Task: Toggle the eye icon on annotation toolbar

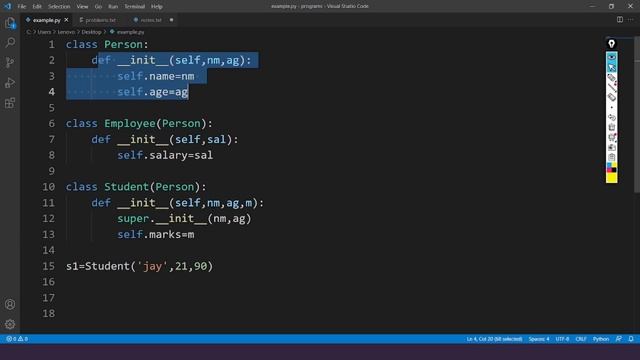Action: pos(611,57)
